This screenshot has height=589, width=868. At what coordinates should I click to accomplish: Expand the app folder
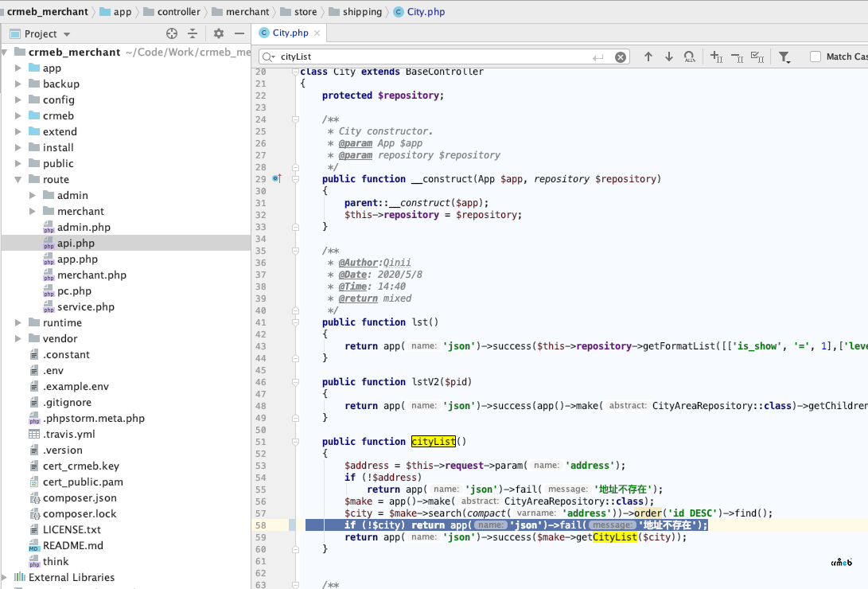click(18, 68)
